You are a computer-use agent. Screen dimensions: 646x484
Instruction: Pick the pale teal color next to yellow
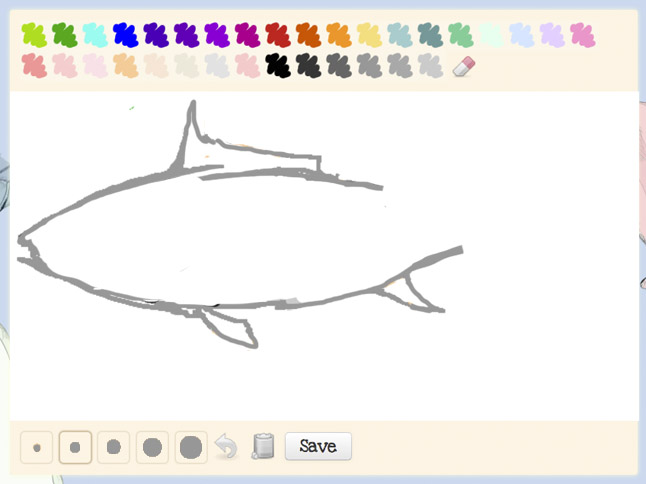pos(400,35)
